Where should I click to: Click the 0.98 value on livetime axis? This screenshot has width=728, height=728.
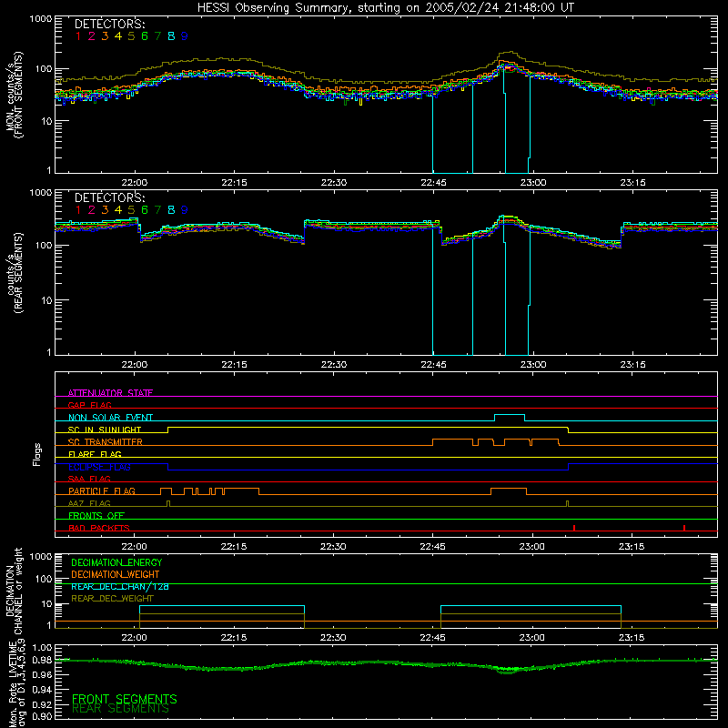pyautogui.click(x=42, y=661)
